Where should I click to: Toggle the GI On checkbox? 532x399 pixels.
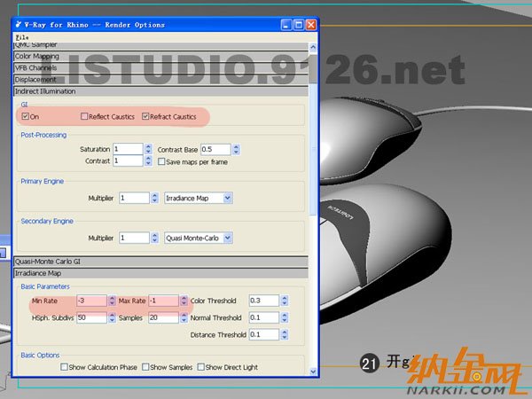[25, 116]
